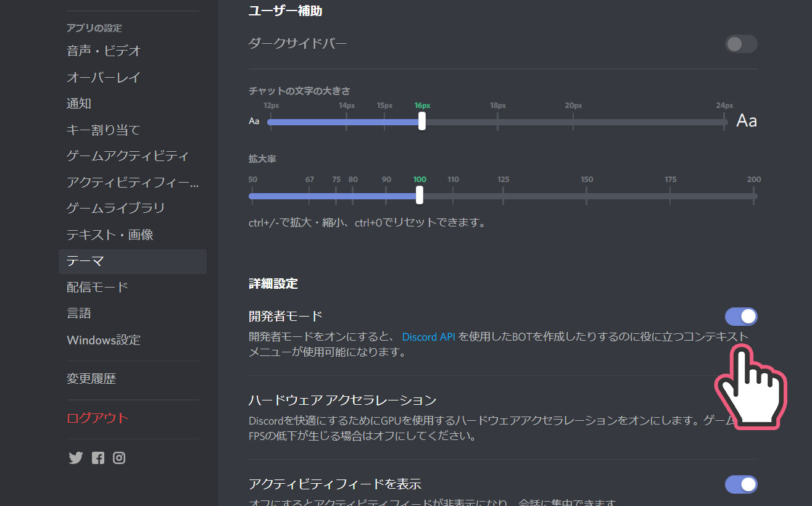
Task: Open the Instagram icon link
Action: pos(119,458)
